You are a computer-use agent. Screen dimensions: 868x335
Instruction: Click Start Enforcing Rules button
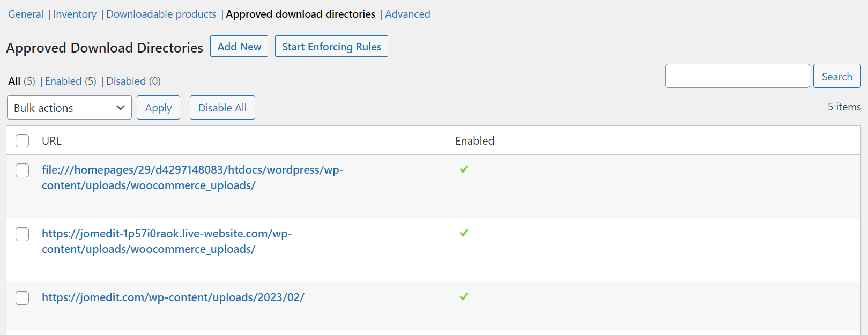click(x=331, y=46)
